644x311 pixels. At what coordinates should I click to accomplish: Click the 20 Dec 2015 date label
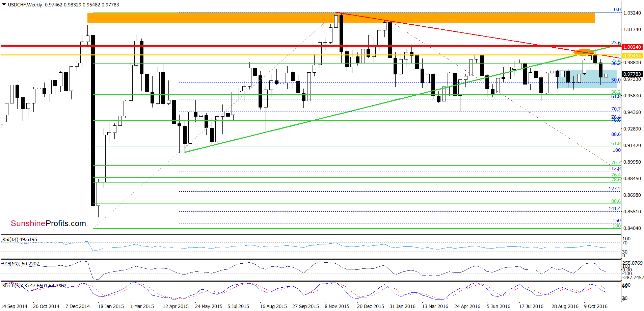tap(371, 306)
